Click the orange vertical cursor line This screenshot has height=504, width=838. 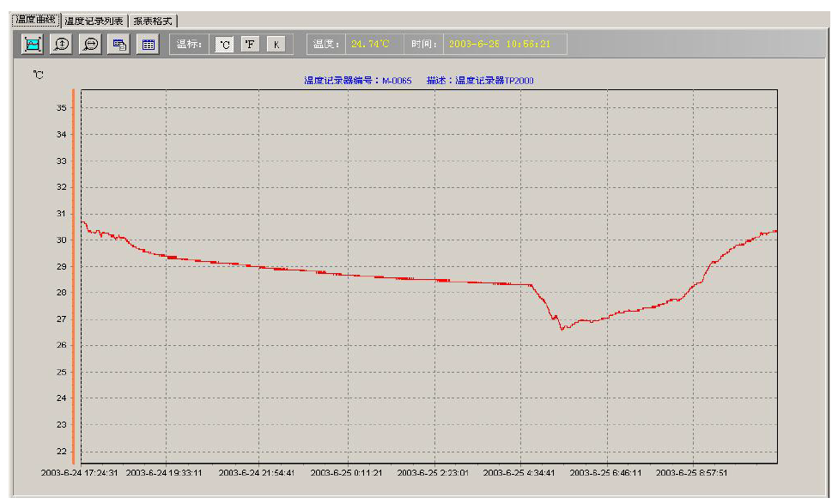(x=74, y=275)
